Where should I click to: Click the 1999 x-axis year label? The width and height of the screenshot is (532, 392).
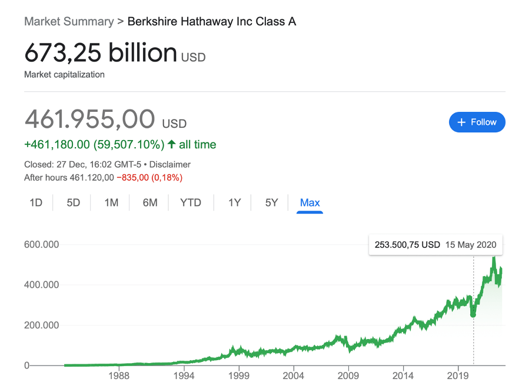point(239,376)
